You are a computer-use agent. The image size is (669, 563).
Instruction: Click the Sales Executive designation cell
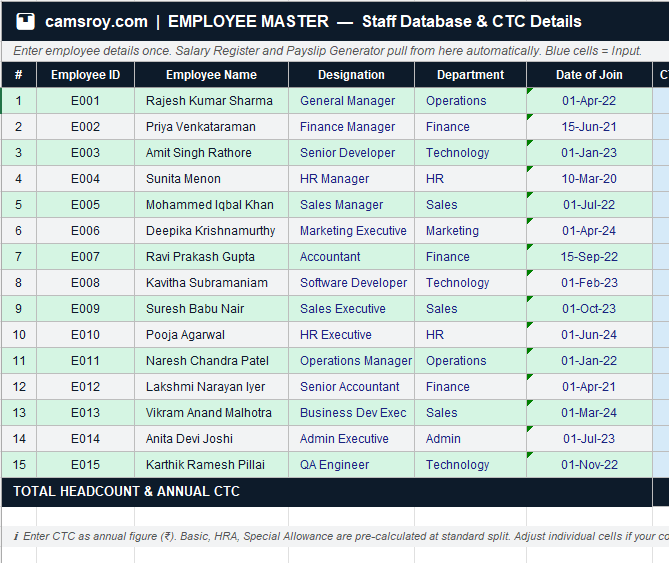351,309
